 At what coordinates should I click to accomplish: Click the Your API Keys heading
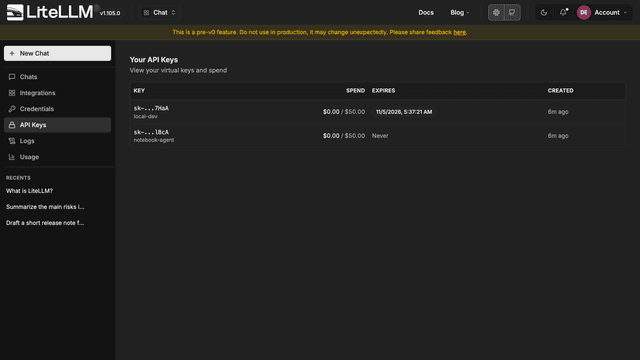pos(153,60)
